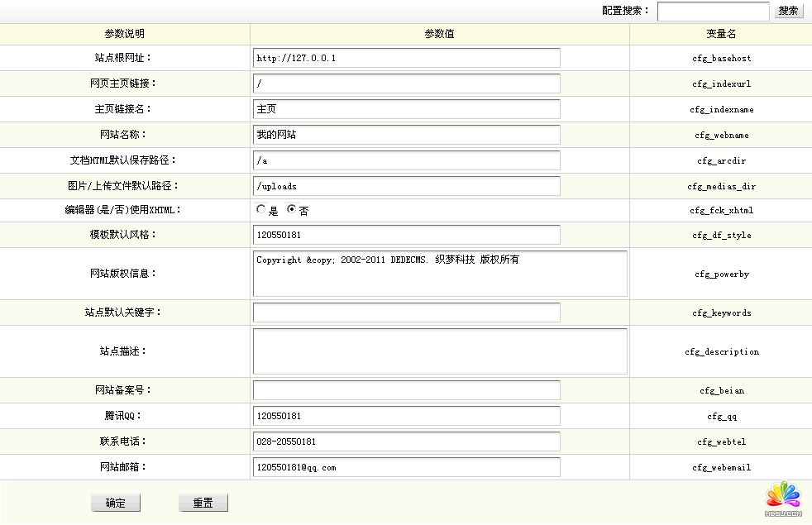Edit the 文档HTML默认保存路径 field
Image resolution: width=812 pixels, height=525 pixels.
coord(406,160)
